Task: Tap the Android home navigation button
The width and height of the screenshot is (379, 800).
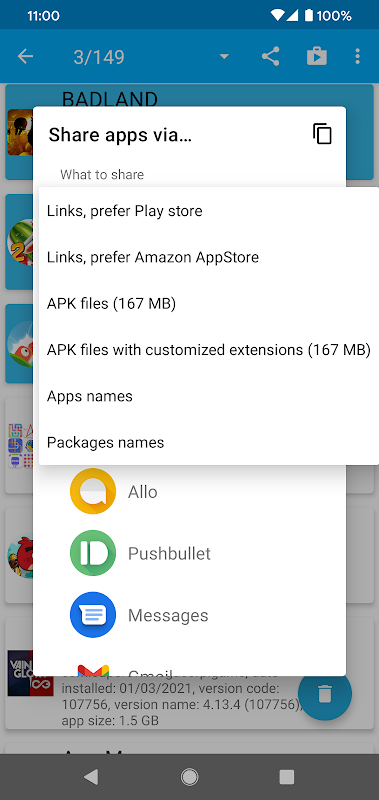Action: (189, 777)
